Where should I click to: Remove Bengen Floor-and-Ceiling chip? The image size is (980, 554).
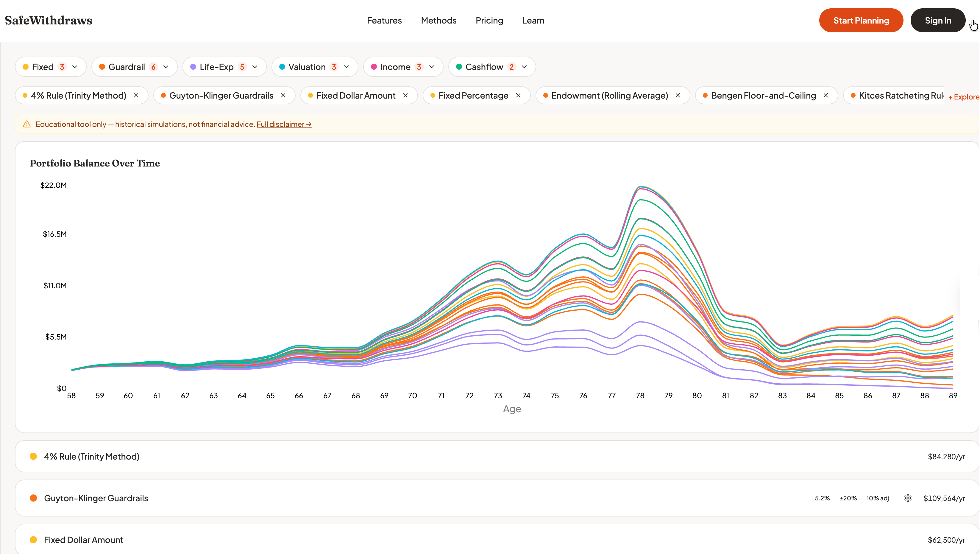tap(825, 96)
